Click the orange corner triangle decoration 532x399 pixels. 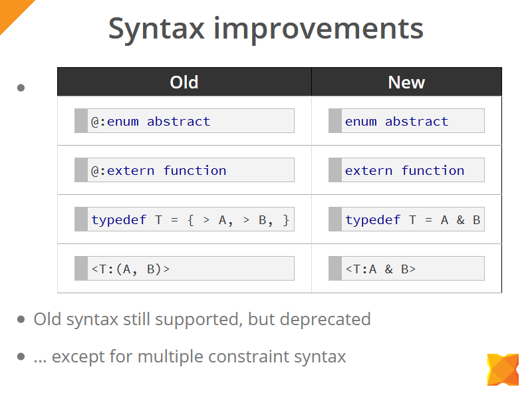12,12
